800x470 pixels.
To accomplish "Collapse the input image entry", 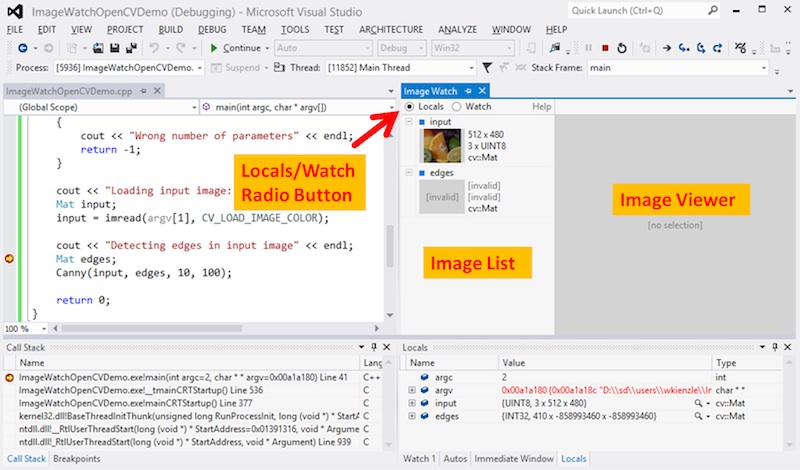I will (x=408, y=122).
